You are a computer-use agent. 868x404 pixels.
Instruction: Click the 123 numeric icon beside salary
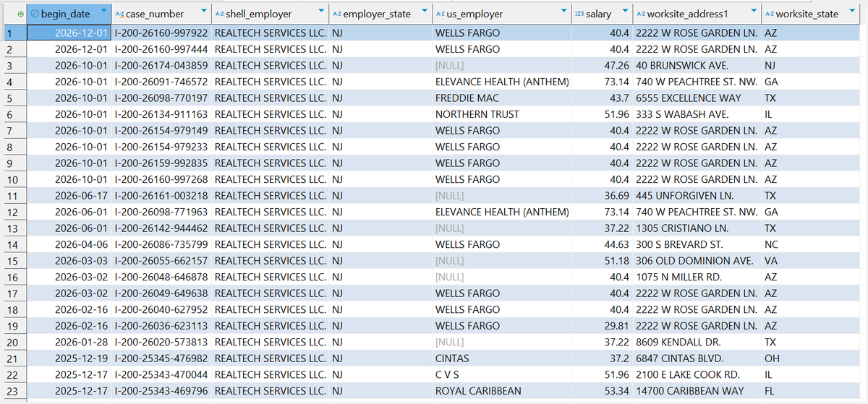point(578,14)
